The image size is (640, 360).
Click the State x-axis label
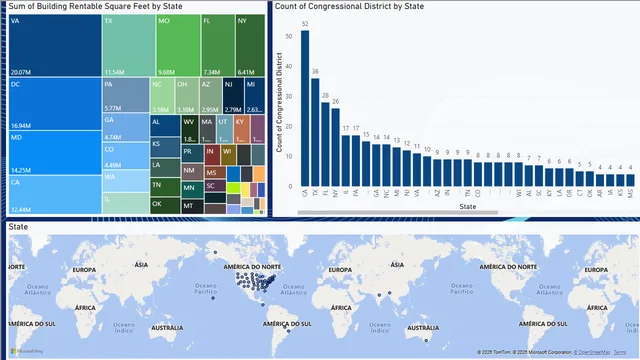[x=468, y=207]
